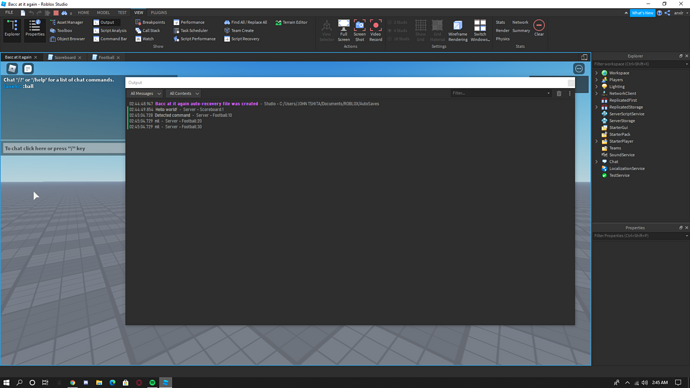Image resolution: width=690 pixels, height=388 pixels.
Task: Switch to the MODEL ribbon tab
Action: pos(103,13)
